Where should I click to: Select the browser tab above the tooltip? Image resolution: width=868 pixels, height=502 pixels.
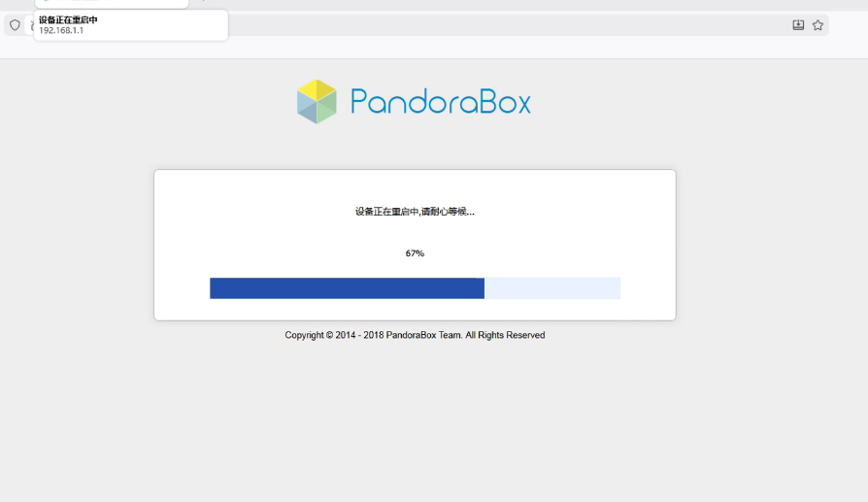tap(112, 3)
